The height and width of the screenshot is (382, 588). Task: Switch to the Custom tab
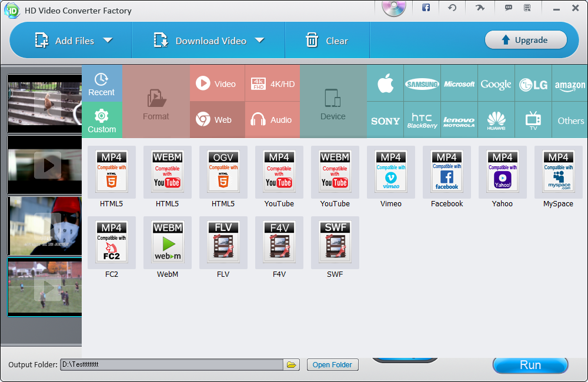tap(102, 120)
